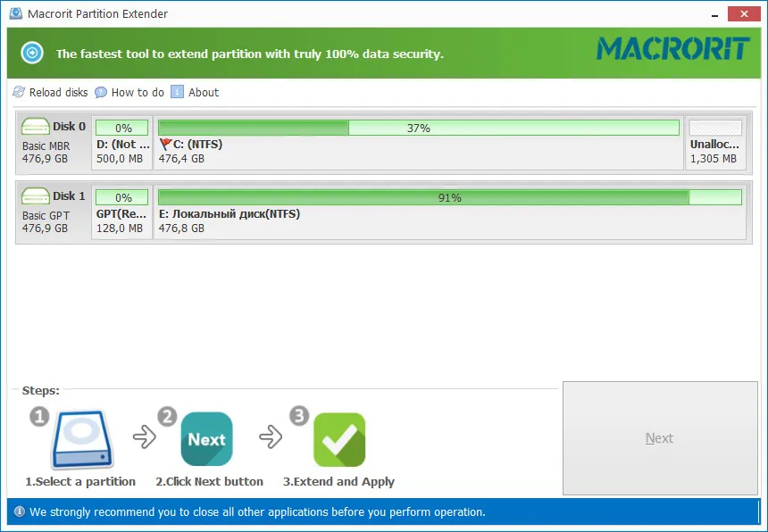This screenshot has height=532, width=768.
Task: Click the 'Steps:' heading
Action: (41, 391)
